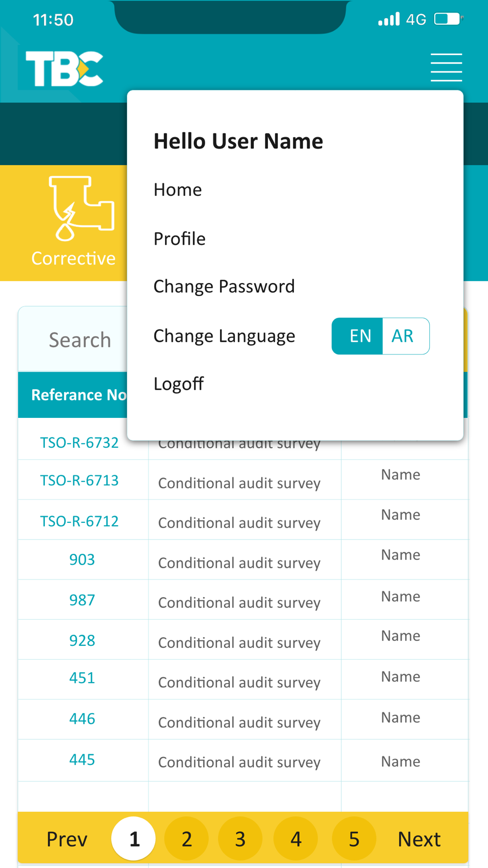488x868 pixels.
Task: Select Change Password menu entry
Action: (224, 287)
